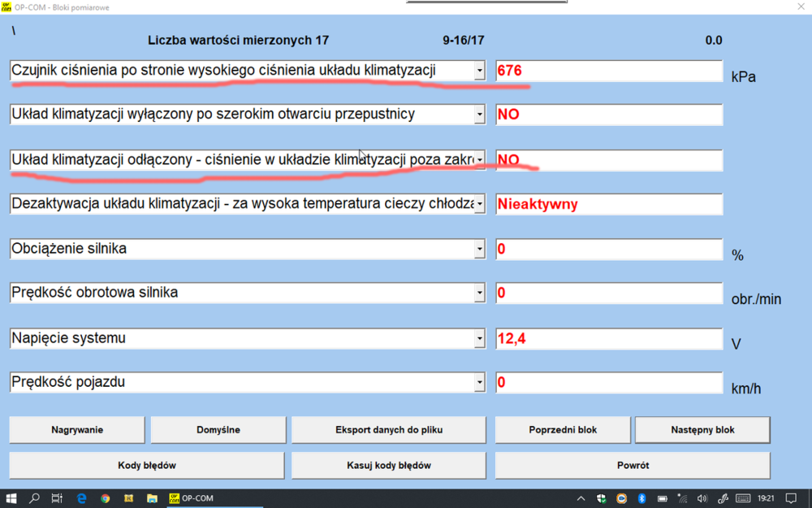
Task: Open the notifications icon in the tray
Action: (792, 497)
